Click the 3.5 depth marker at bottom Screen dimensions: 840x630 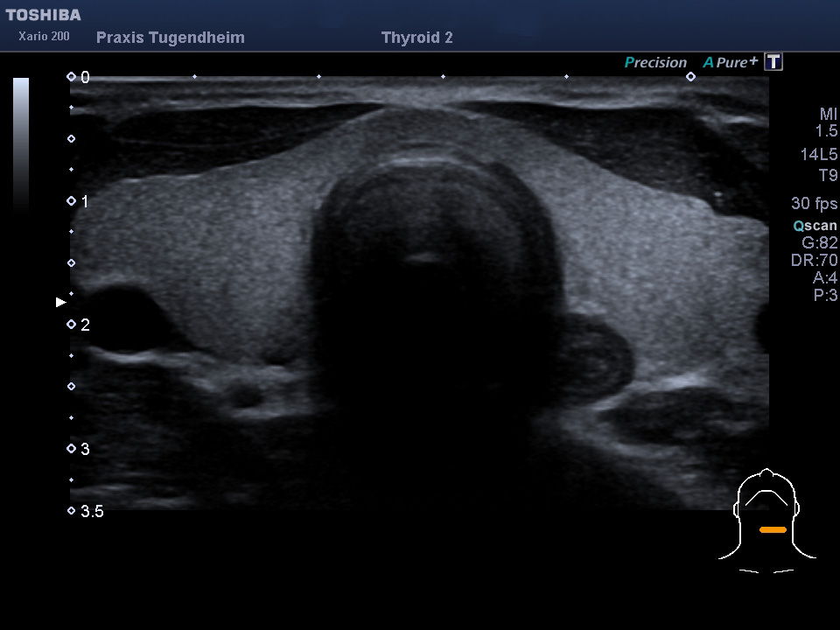85,511
